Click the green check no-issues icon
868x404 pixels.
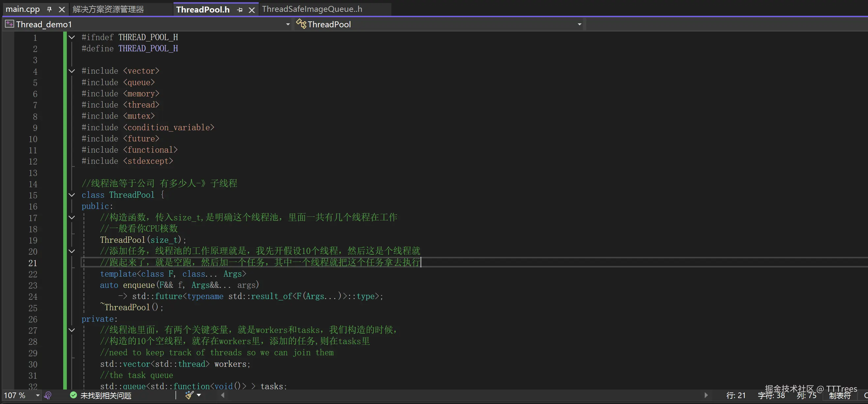(73, 395)
